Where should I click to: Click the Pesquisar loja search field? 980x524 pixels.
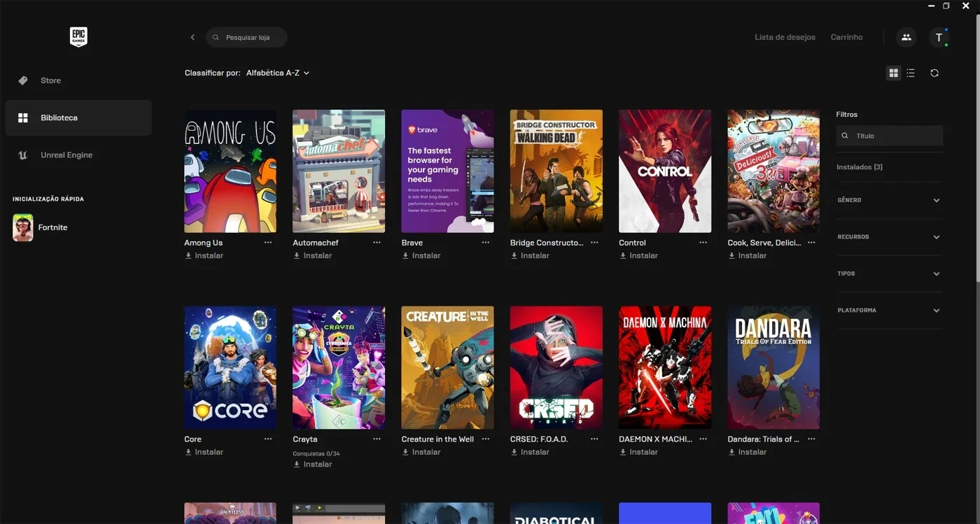point(246,37)
